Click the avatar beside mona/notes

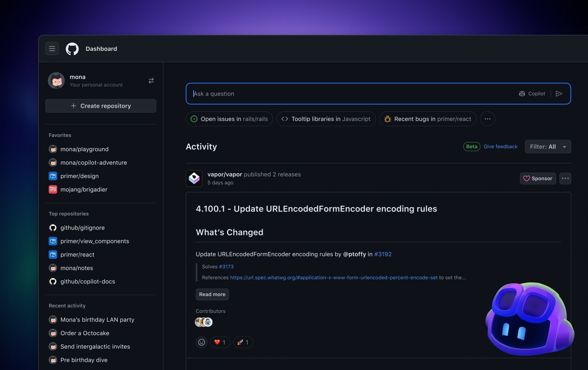pyautogui.click(x=53, y=268)
